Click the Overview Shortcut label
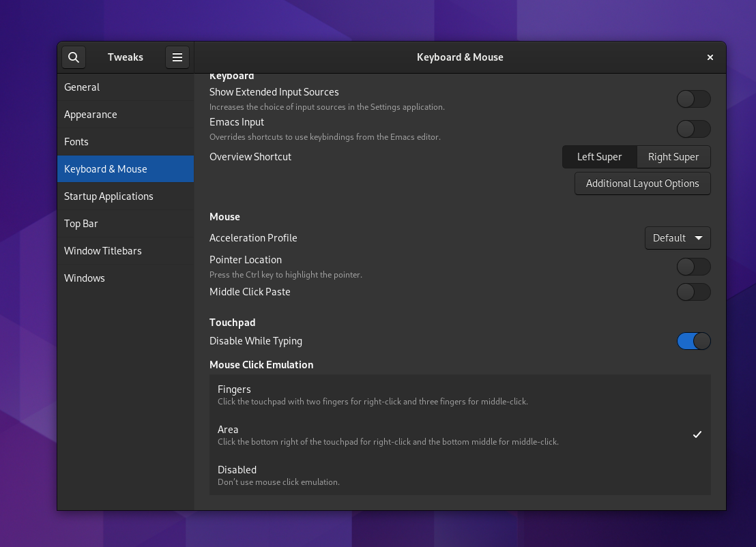The image size is (756, 547). pos(250,157)
